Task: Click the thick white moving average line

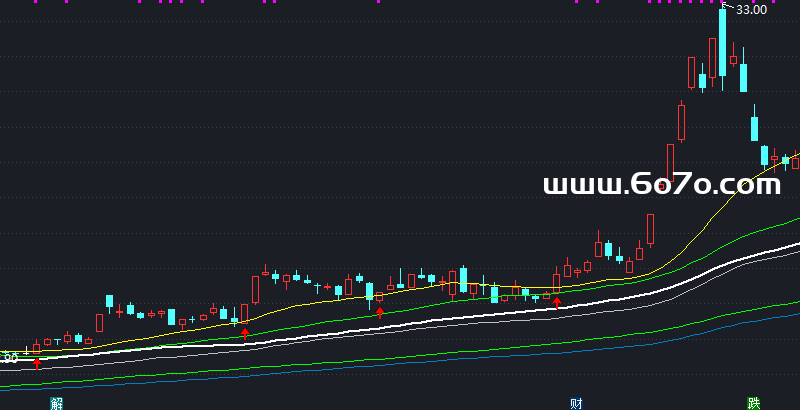Action: coord(400,325)
